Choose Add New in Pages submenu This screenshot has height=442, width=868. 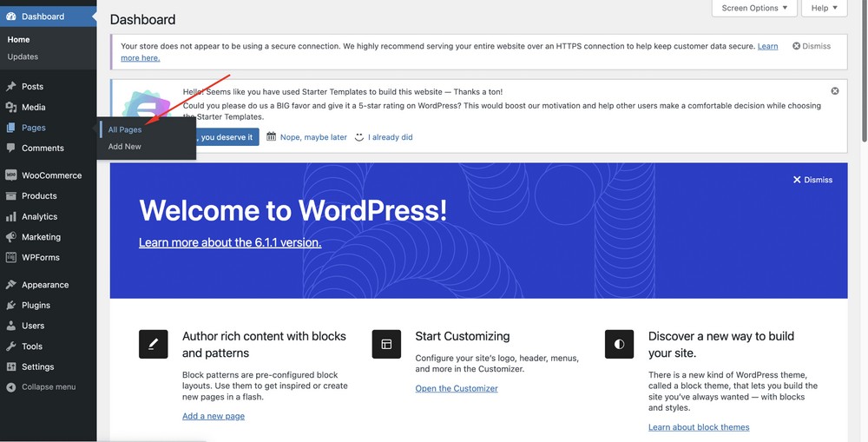[x=125, y=147]
